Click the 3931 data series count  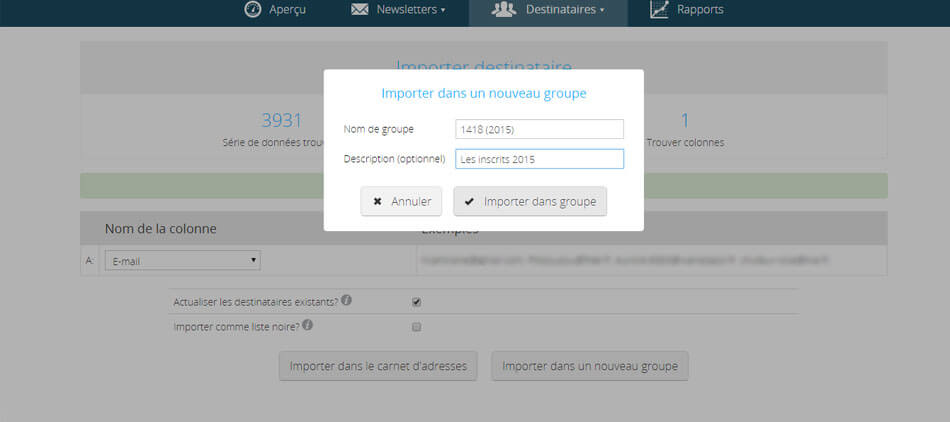point(281,120)
